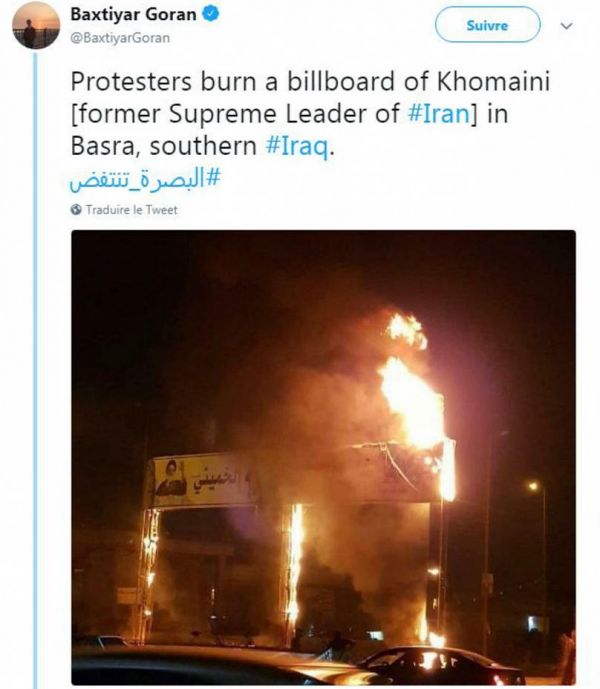The width and height of the screenshot is (600, 689).
Task: Click the word Basra in the tweet text
Action: point(102,146)
